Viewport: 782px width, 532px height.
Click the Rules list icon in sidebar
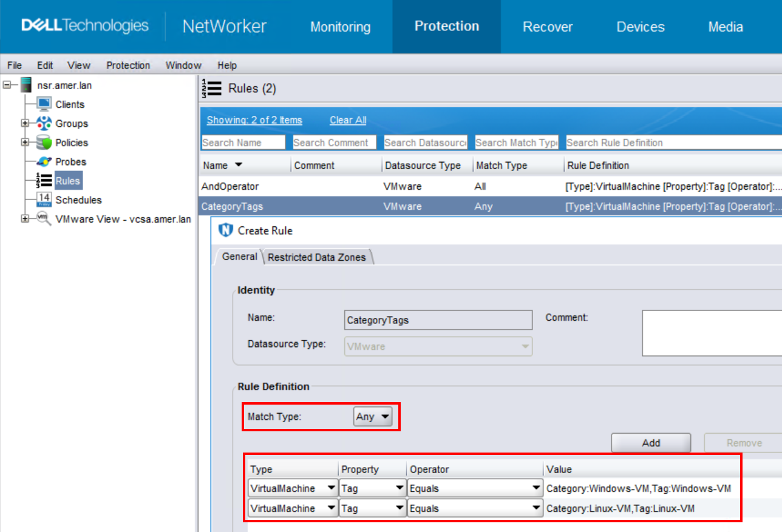44,181
